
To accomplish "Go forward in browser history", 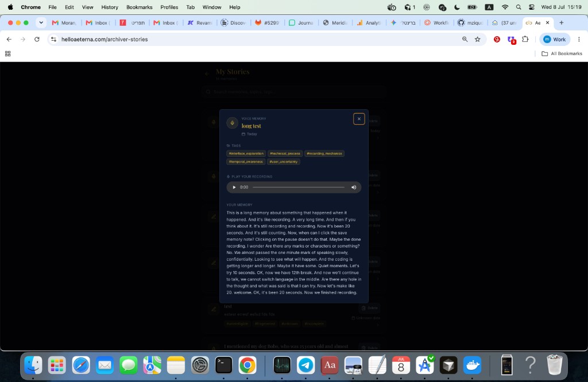I will click(x=23, y=39).
